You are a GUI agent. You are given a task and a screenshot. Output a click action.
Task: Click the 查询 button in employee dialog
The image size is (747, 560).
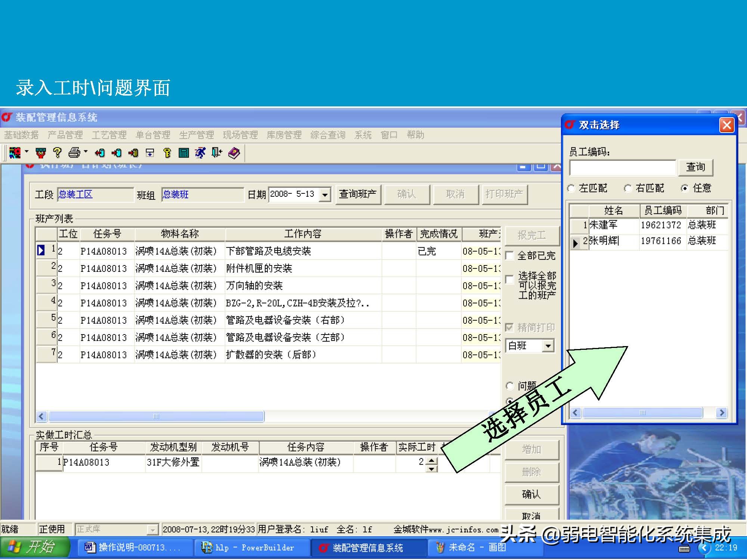(695, 167)
